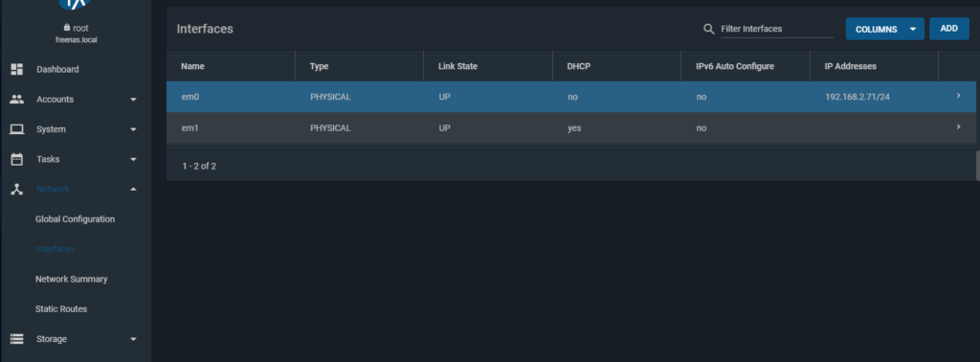Click the search magnifier icon

[x=709, y=29]
